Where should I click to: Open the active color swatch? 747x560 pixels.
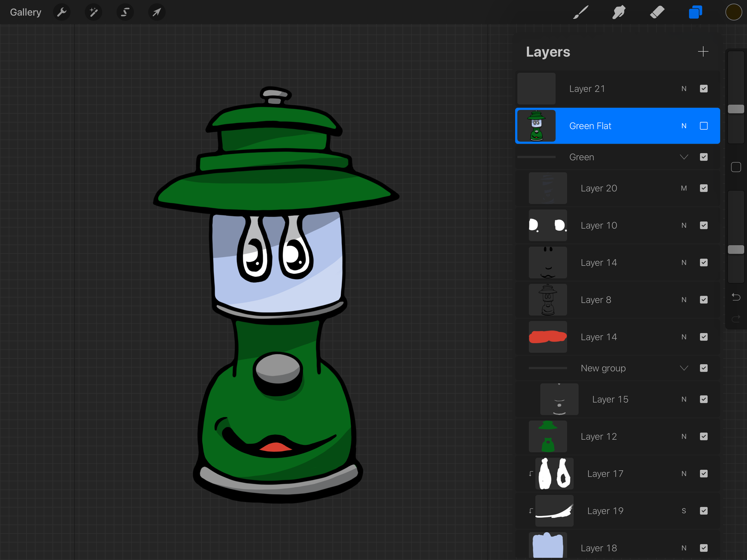(734, 13)
